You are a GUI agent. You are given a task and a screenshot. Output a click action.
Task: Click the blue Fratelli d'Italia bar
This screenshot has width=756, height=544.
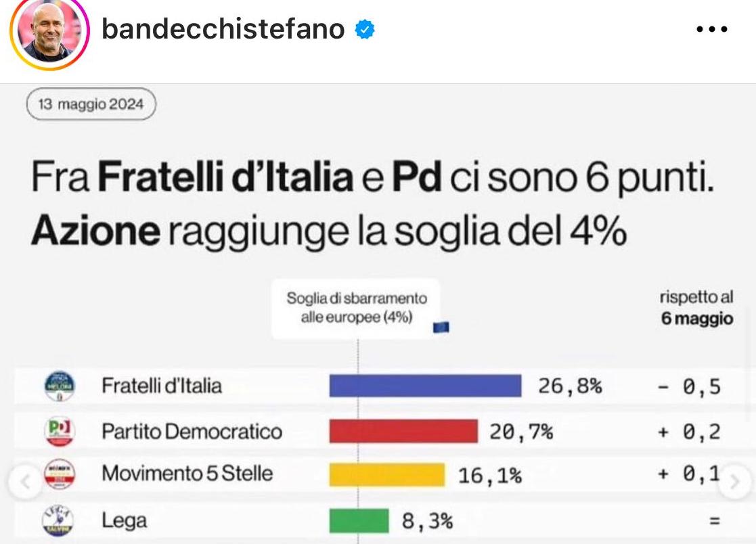[x=425, y=386]
